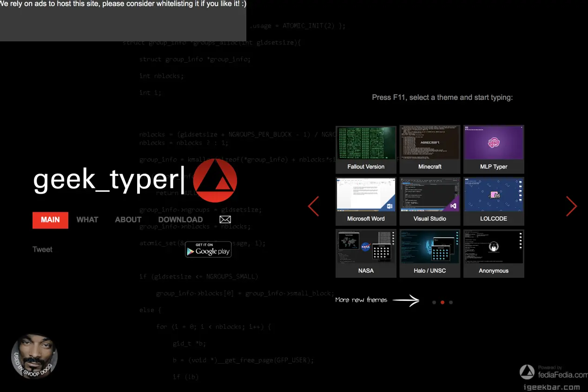Select the Minecraft theme
The height and width of the screenshot is (392, 588).
coord(430,150)
